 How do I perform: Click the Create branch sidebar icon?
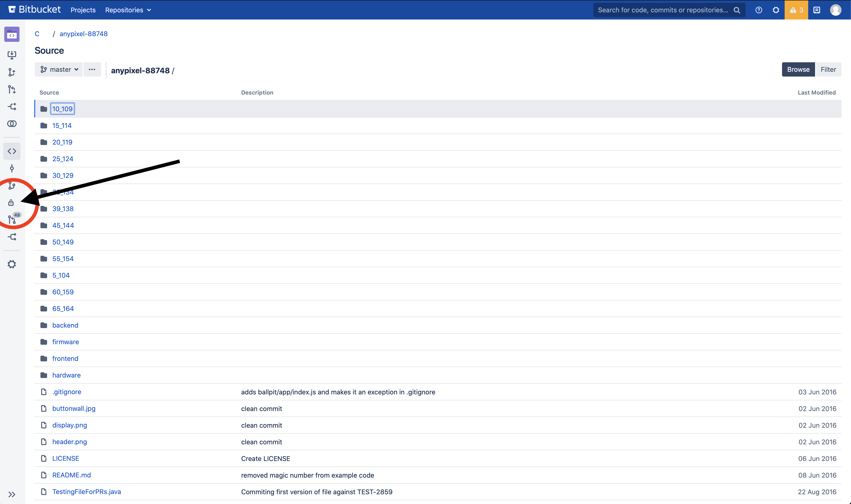point(12,72)
